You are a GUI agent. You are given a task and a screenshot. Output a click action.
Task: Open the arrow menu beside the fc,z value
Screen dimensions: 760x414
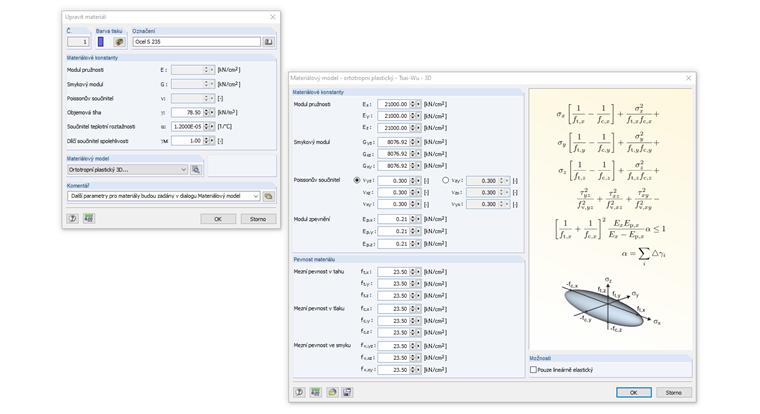pyautogui.click(x=418, y=333)
